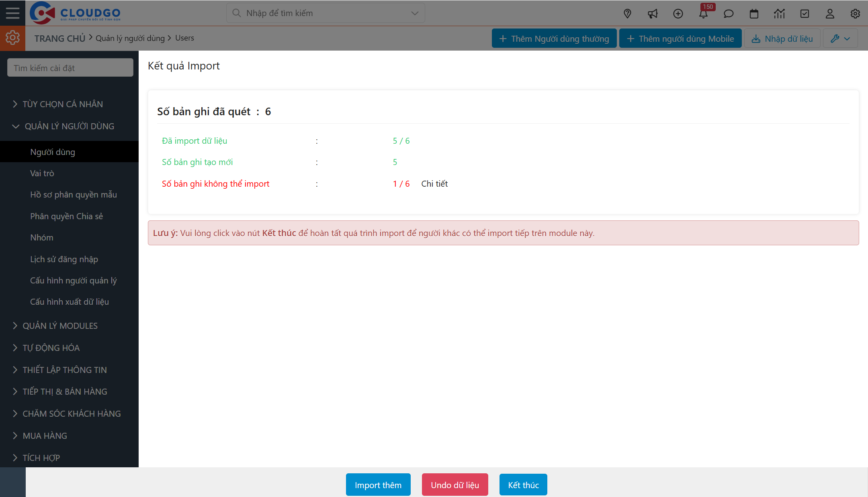Open Lịch sử đăng nhập from sidebar
The height and width of the screenshot is (497, 868).
click(x=64, y=259)
